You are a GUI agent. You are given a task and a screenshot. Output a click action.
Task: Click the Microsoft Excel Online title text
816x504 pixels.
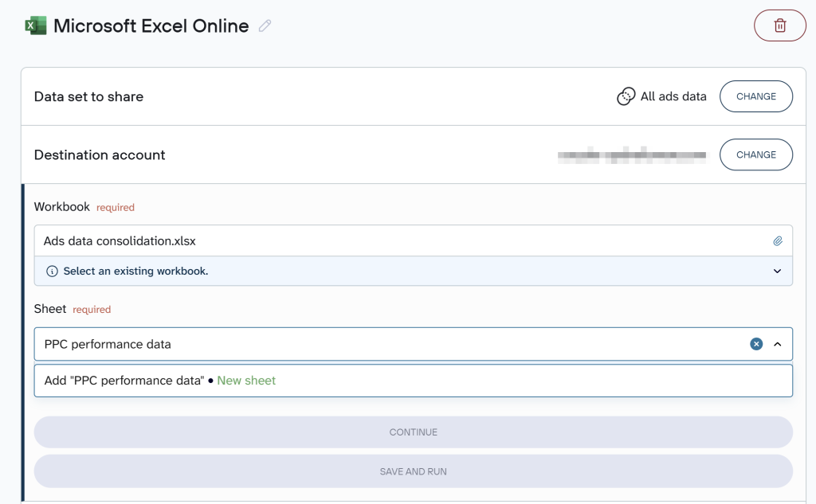(151, 25)
